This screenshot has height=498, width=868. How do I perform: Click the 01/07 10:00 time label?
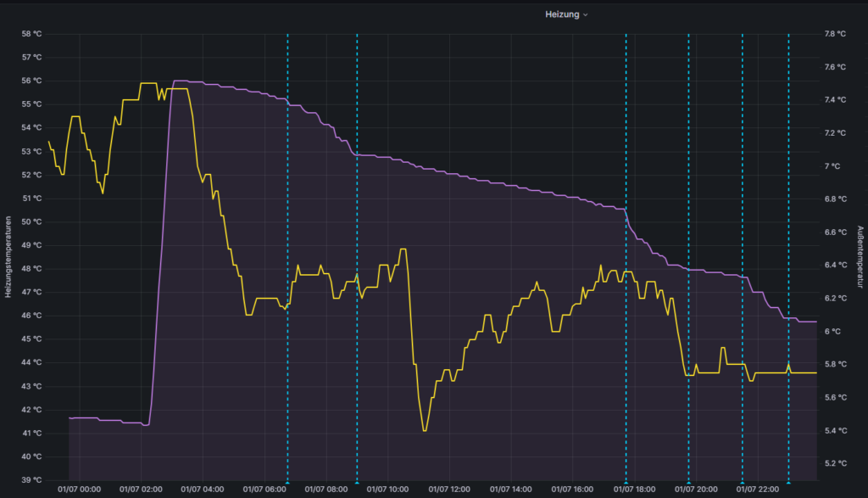(387, 490)
